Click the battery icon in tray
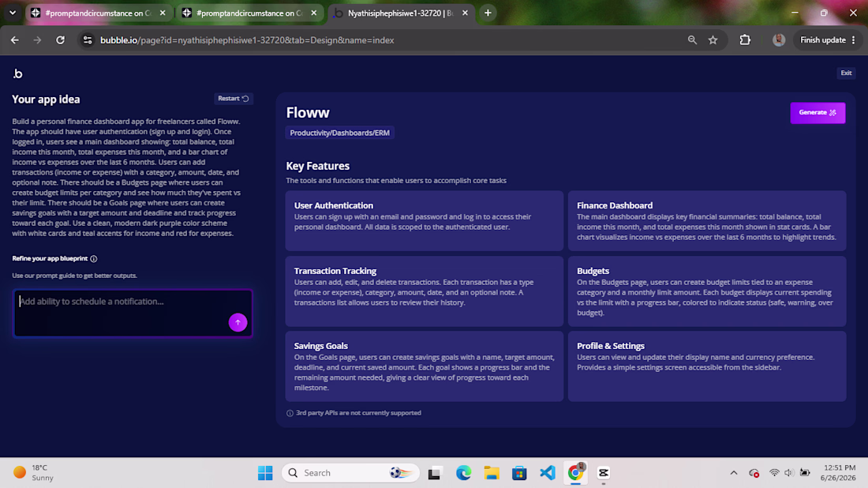The height and width of the screenshot is (488, 868). [x=805, y=473]
